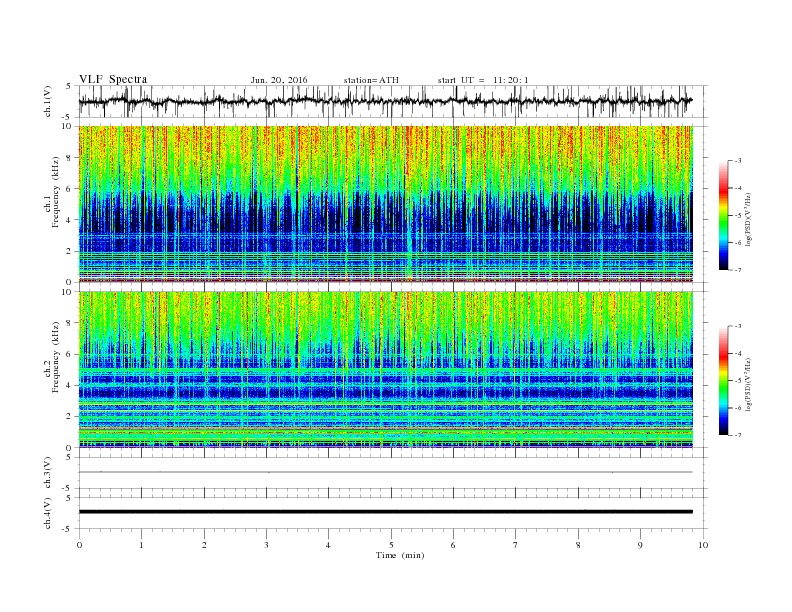The image size is (792, 612).
Task: Click the thick ch.4 voltage trace
Action: (386, 512)
